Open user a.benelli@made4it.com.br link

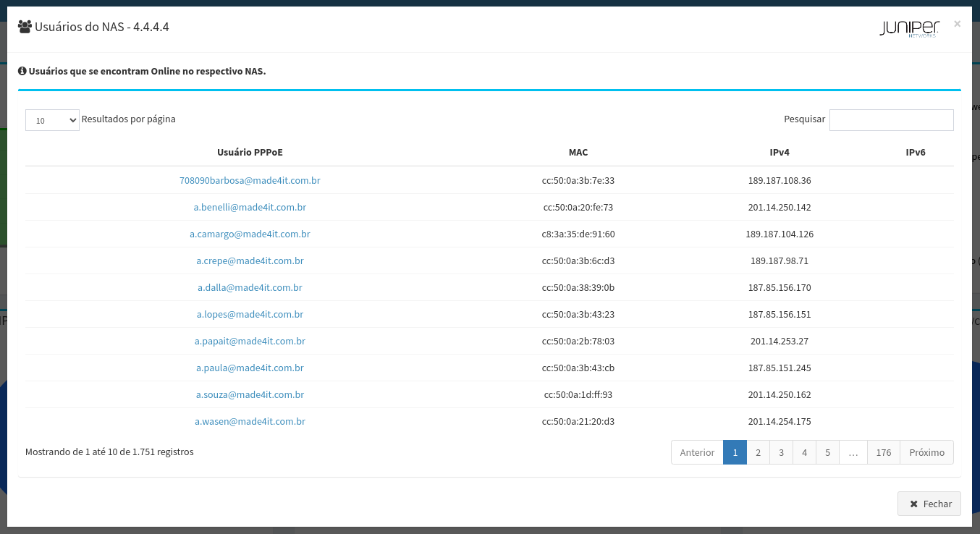pos(250,208)
